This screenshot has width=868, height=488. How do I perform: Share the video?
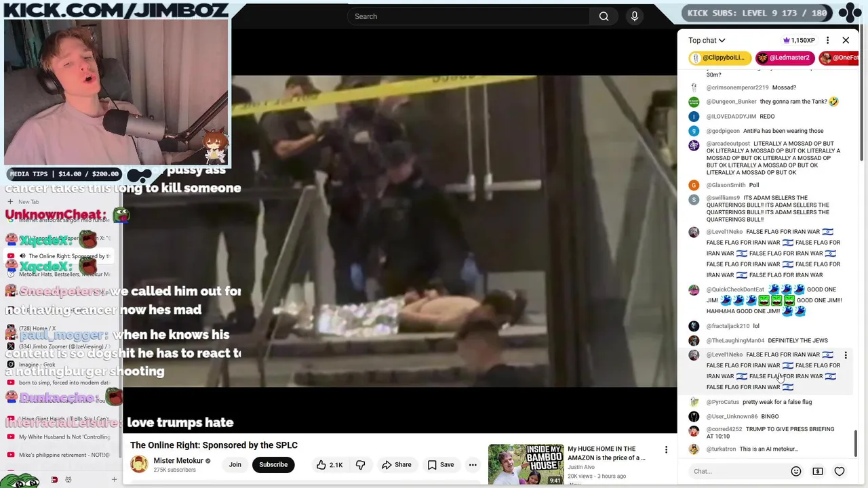tap(397, 464)
